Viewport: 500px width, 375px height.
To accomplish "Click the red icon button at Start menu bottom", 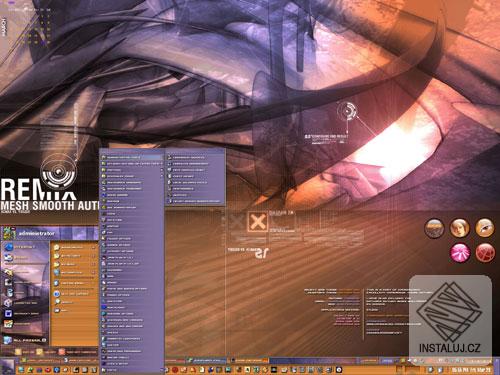I will click(61, 352).
